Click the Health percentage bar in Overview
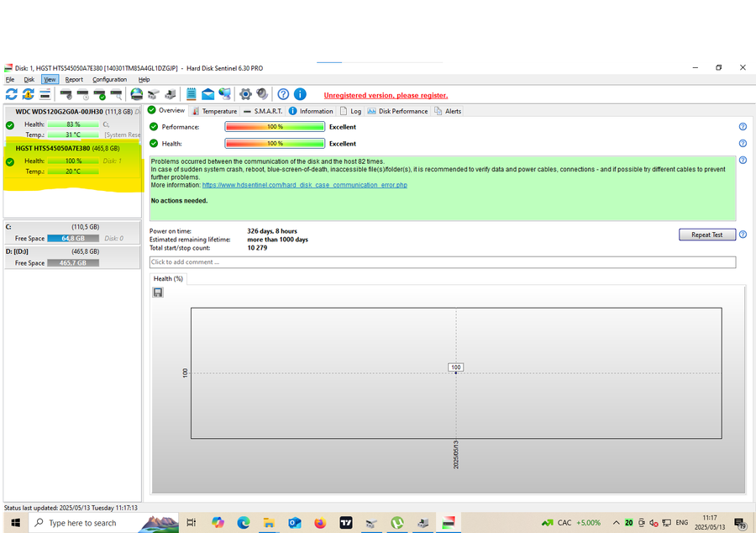 click(x=275, y=144)
